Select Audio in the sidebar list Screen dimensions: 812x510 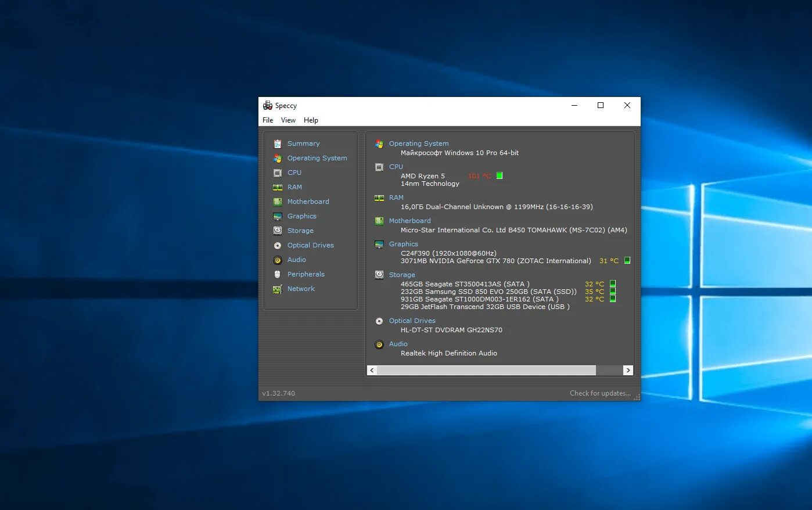[296, 260]
